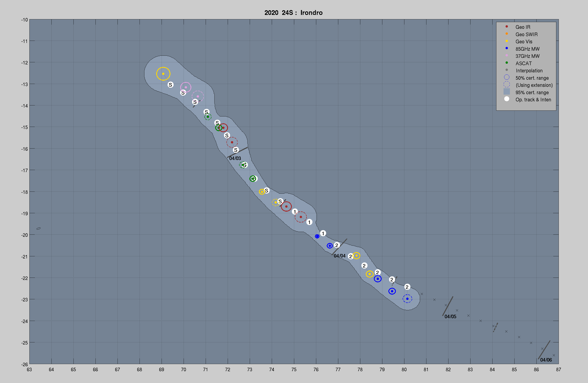
Task: Click the solid red Geo IR circle near 04/04 track
Action: click(286, 206)
